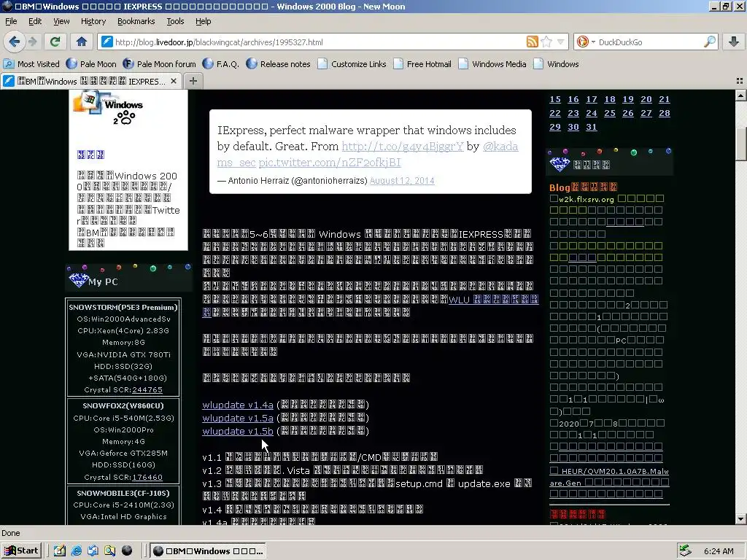Screen dimensions: 747x560
Task: Open the File menu
Action: (x=11, y=21)
